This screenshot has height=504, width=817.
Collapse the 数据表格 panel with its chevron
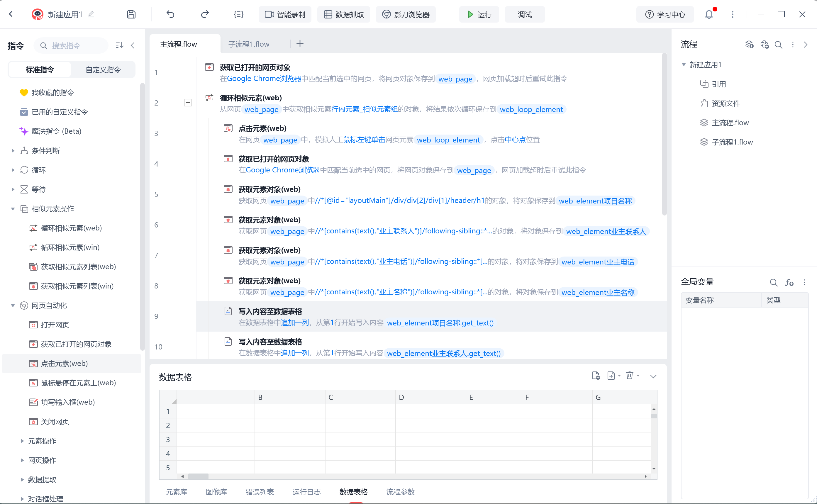(653, 376)
